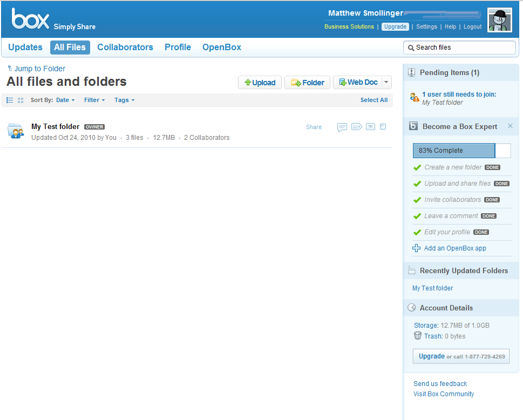Open the My Test folder actions menu arrow
This screenshot has height=420, width=523.
click(371, 127)
